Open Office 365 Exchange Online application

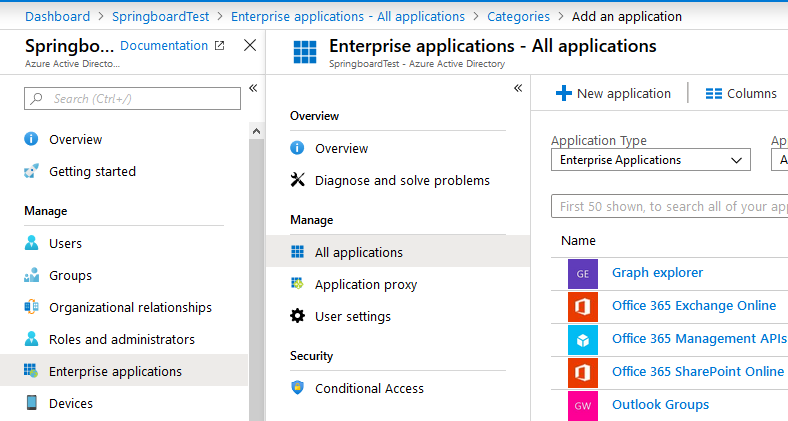[694, 305]
